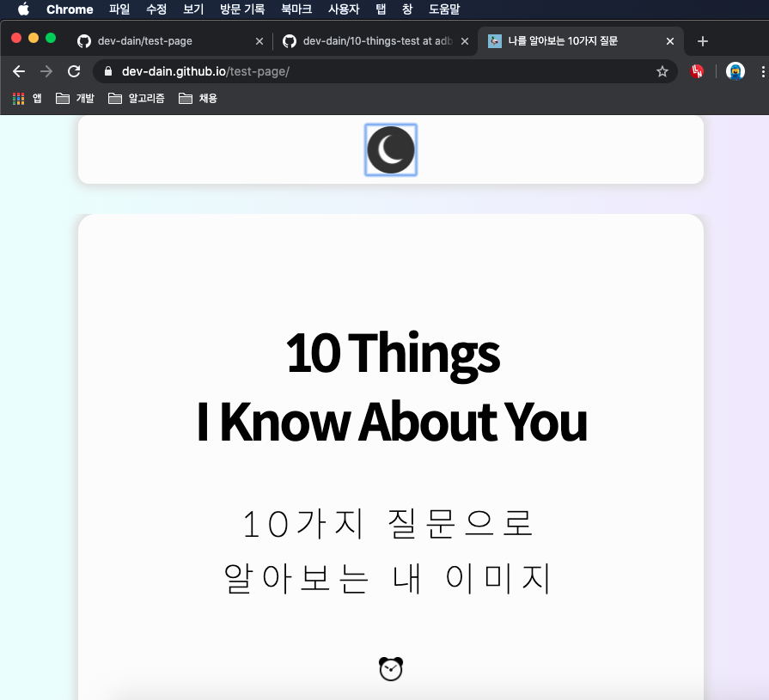Click the yellow minimize window button
The width and height of the screenshot is (769, 700).
tap(34, 39)
